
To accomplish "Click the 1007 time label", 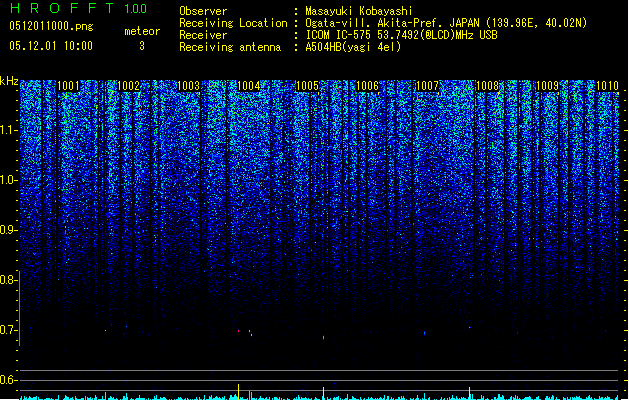I will [x=428, y=86].
